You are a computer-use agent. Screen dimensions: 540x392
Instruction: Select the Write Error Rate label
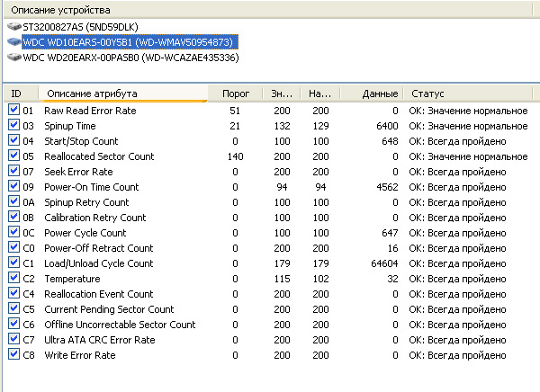pyautogui.click(x=80, y=355)
